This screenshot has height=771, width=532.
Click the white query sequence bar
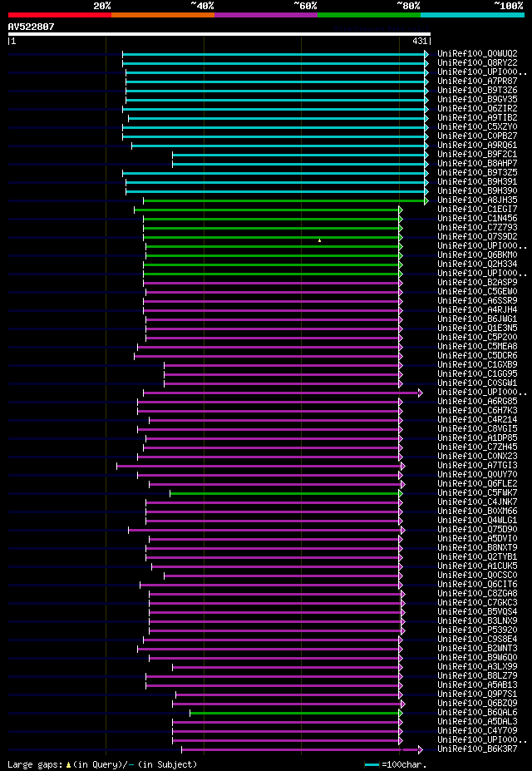(219, 34)
